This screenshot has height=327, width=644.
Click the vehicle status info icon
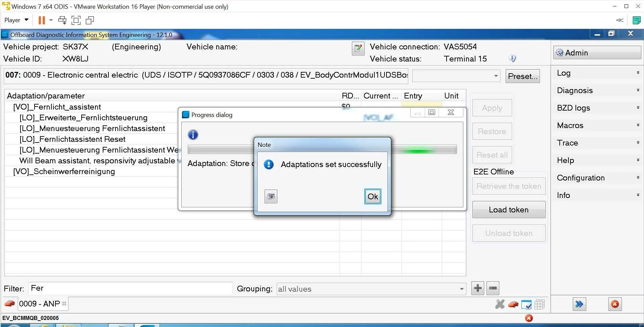pyautogui.click(x=512, y=58)
